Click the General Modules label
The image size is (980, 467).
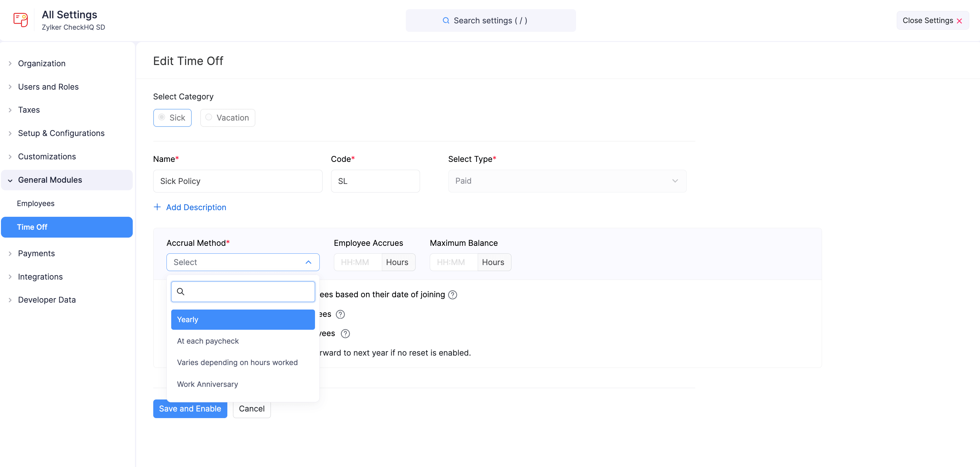click(50, 180)
